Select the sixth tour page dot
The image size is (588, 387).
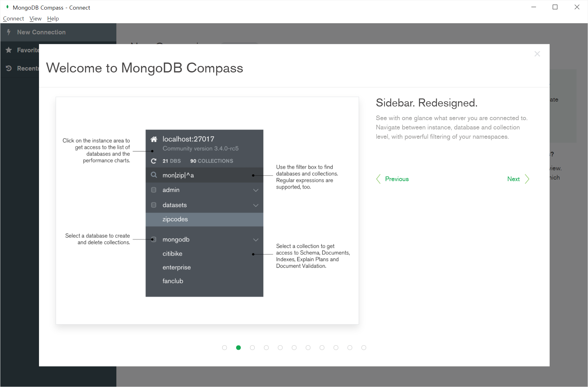(294, 348)
